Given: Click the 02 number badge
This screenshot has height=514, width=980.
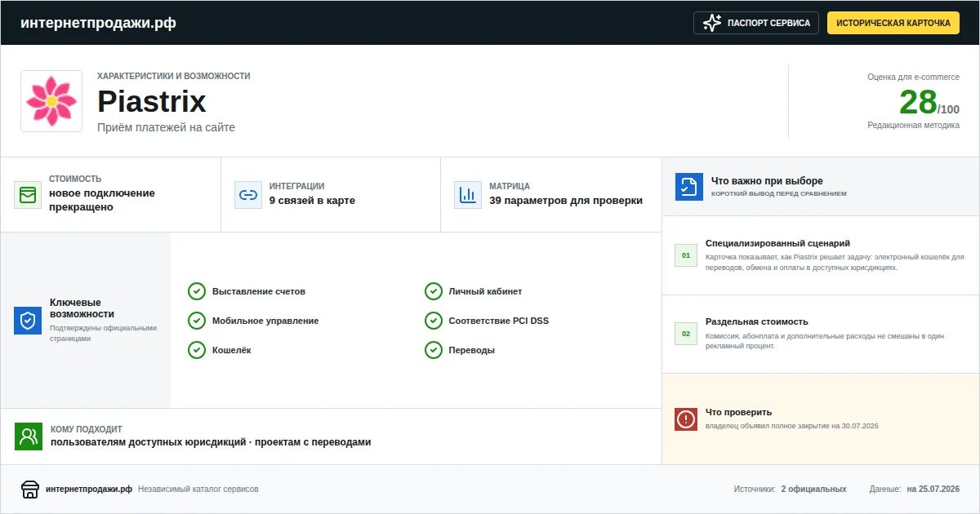Looking at the screenshot, I should [x=686, y=334].
